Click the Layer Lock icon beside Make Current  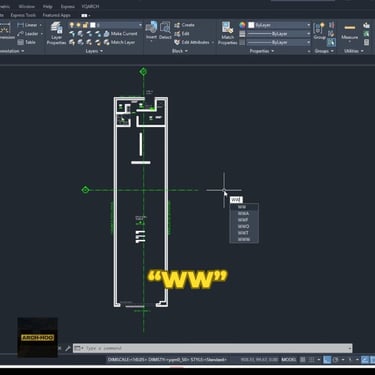(98, 34)
